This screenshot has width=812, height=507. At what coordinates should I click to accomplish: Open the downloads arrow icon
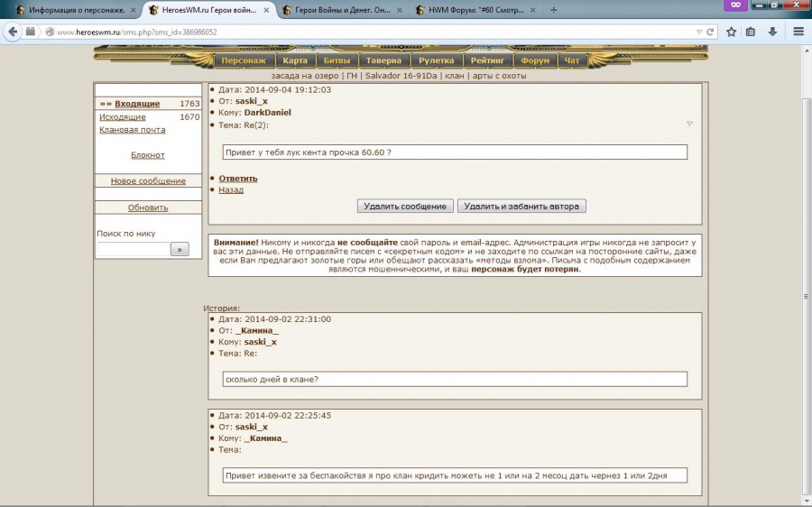pos(773,32)
